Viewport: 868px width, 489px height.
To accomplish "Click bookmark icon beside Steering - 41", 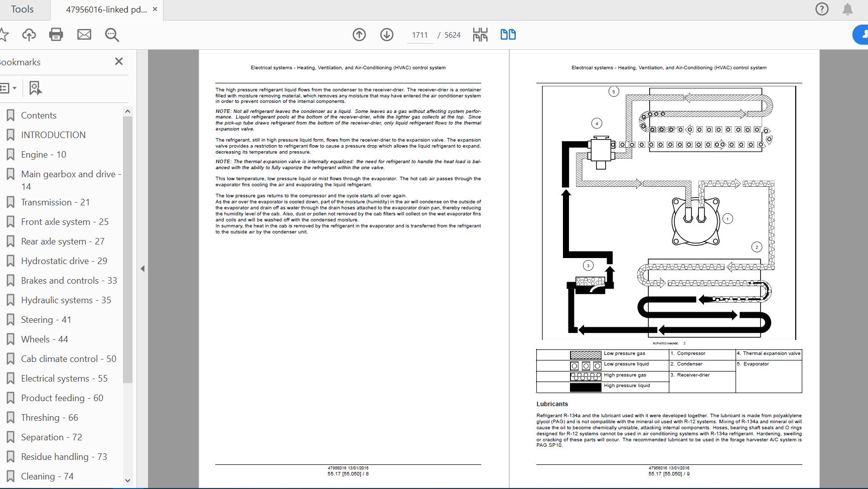I will [10, 320].
